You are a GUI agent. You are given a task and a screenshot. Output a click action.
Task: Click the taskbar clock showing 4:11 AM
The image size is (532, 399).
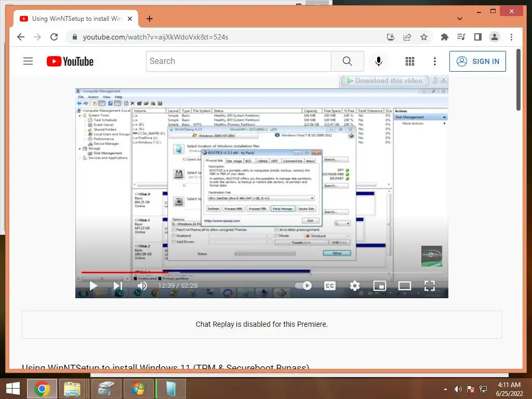509,389
